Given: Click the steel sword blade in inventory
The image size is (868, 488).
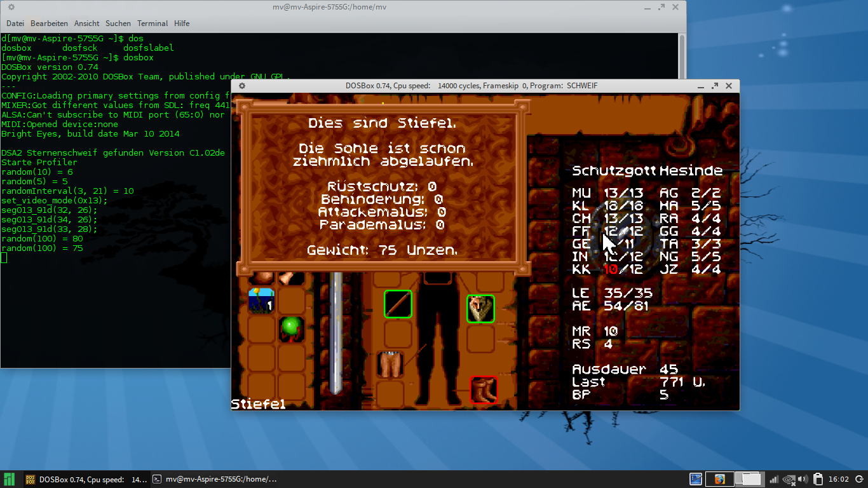Looking at the screenshot, I should click(x=337, y=334).
